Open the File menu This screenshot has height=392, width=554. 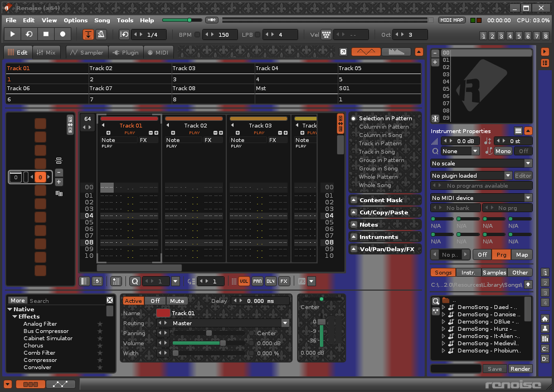[11, 20]
